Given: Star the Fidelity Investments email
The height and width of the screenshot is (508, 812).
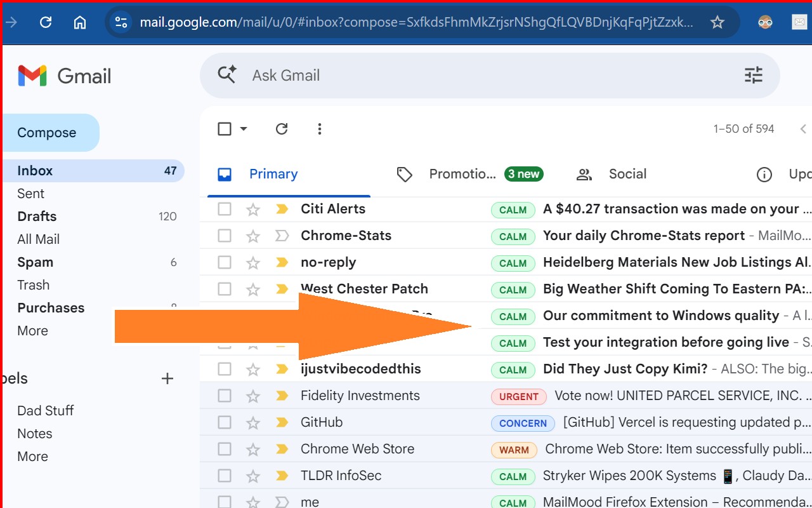Looking at the screenshot, I should coord(253,396).
